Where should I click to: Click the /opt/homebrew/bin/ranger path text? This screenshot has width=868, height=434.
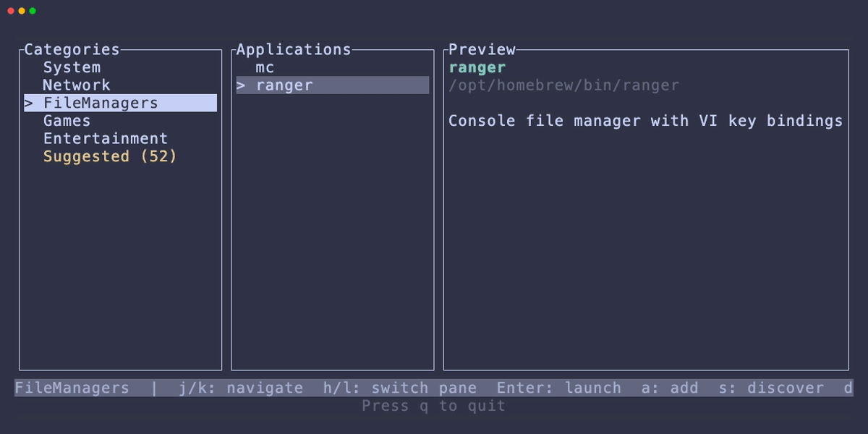click(563, 85)
